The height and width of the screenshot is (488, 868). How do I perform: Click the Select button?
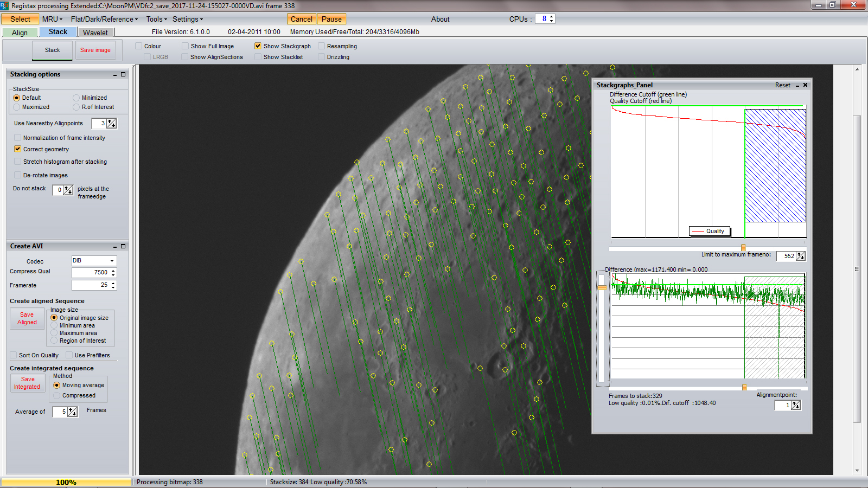tap(20, 19)
